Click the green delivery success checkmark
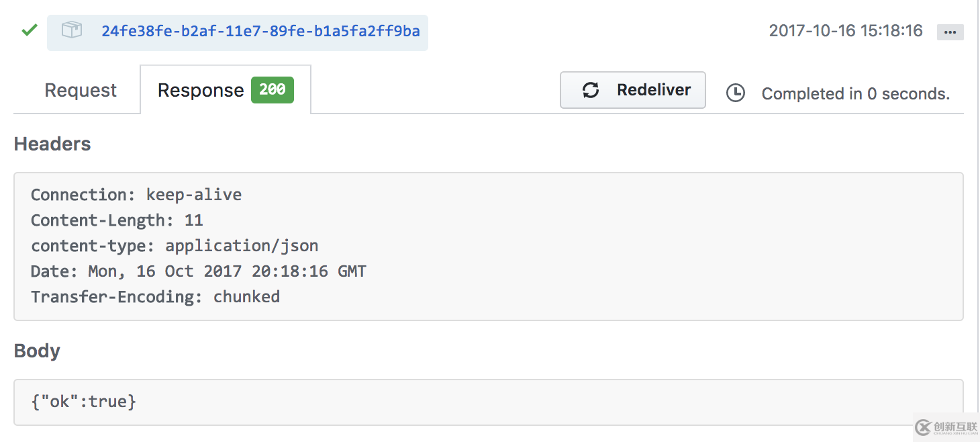Viewport: 980px width, 442px height. (x=29, y=30)
